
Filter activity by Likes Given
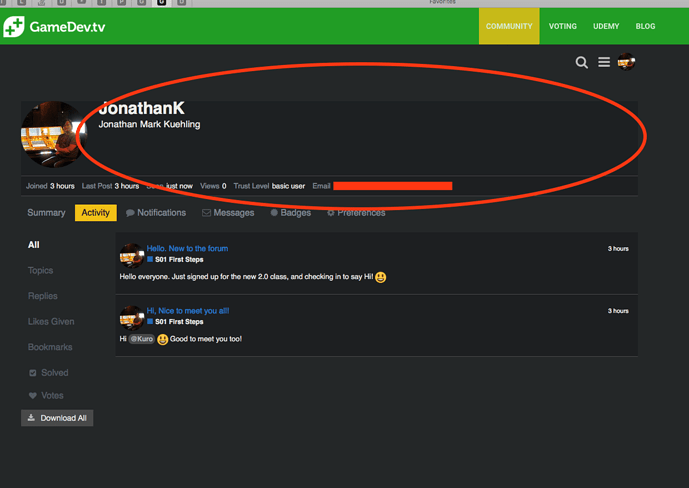(x=51, y=322)
